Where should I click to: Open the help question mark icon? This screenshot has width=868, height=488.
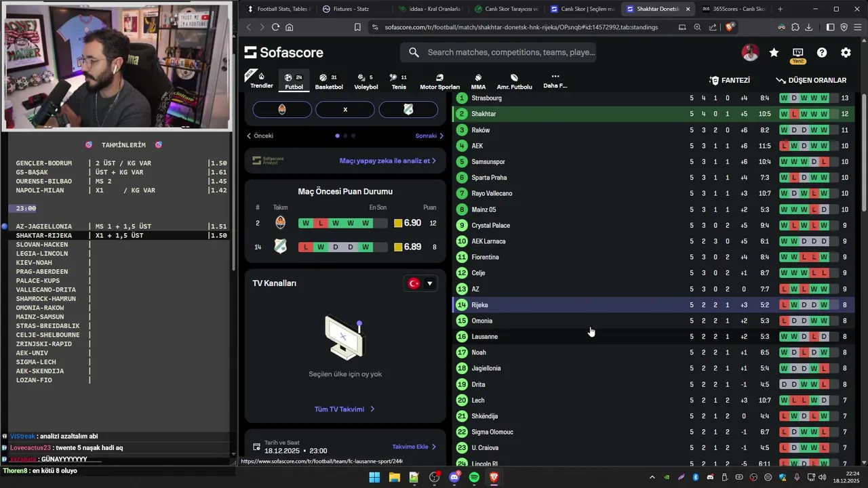[822, 52]
